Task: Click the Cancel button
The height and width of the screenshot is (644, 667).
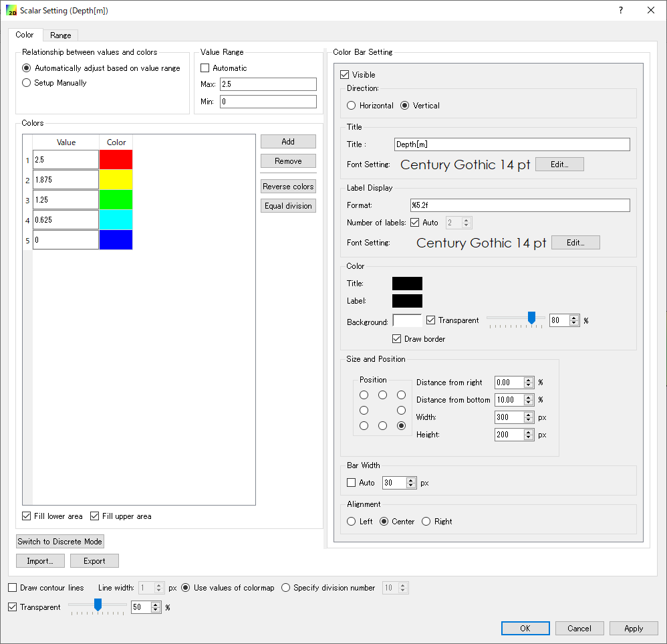Action: pyautogui.click(x=579, y=628)
